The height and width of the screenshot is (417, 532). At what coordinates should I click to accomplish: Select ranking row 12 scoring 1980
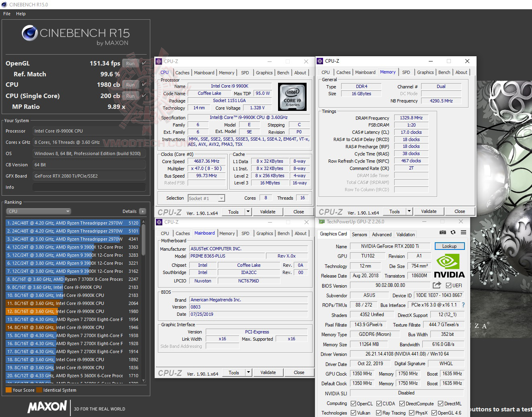click(73, 311)
